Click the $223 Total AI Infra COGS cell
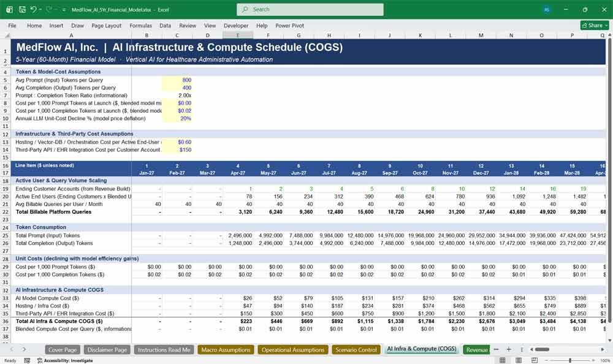This screenshot has width=613, height=364. tap(238, 321)
